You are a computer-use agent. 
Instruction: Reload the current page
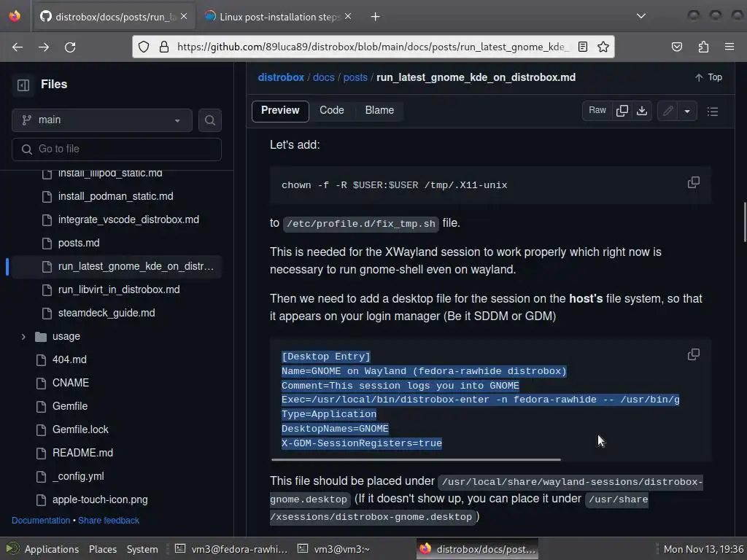(x=70, y=47)
